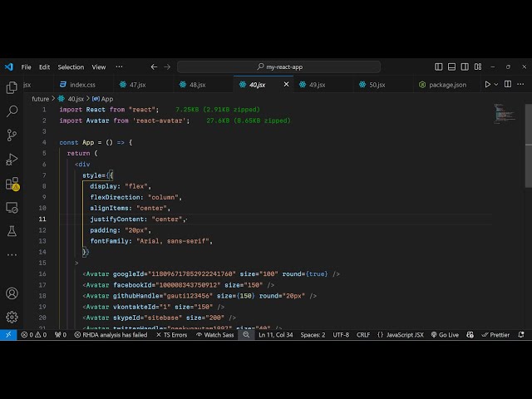Open Run and Debug view
The width and height of the screenshot is (532, 399).
12,159
